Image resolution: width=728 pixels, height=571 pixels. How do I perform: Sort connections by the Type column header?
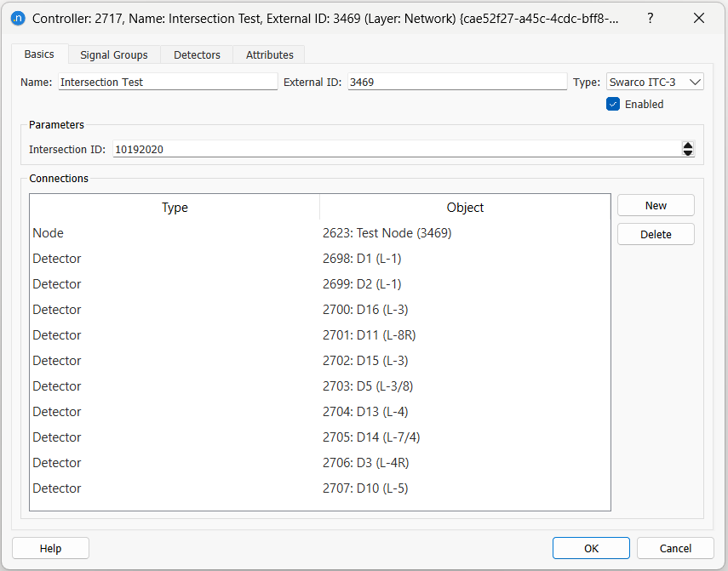coord(175,208)
